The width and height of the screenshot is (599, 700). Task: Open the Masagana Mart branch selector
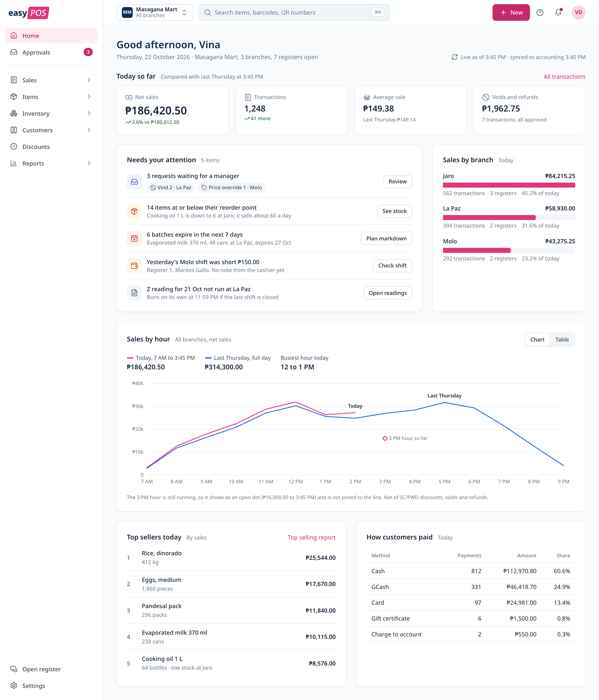pyautogui.click(x=155, y=12)
